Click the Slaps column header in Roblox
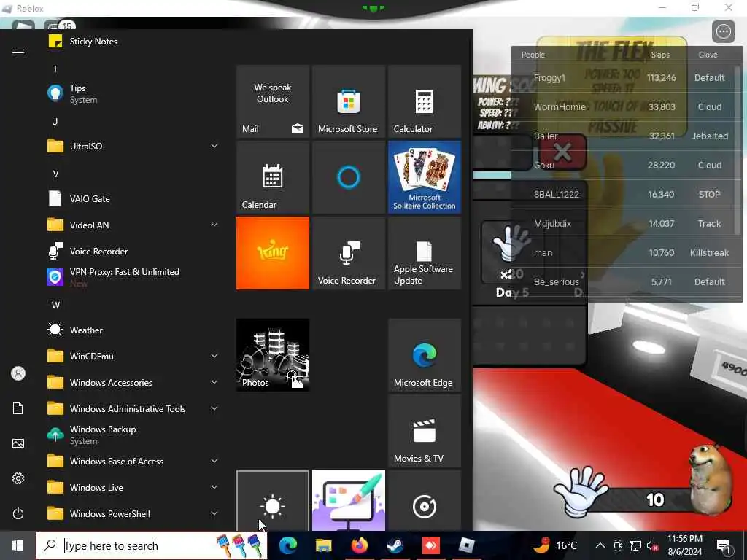The height and width of the screenshot is (560, 747). pyautogui.click(x=660, y=55)
